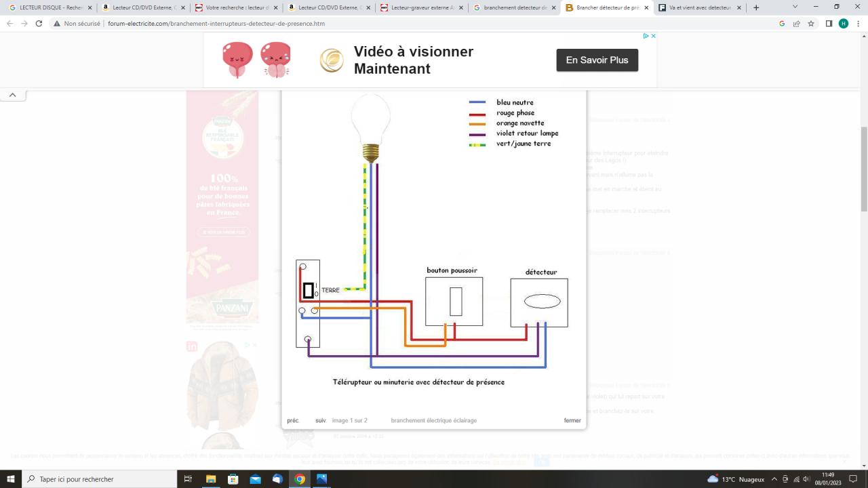Open the tab search dropdown
Viewport: 868px width, 488px height.
point(795,7)
